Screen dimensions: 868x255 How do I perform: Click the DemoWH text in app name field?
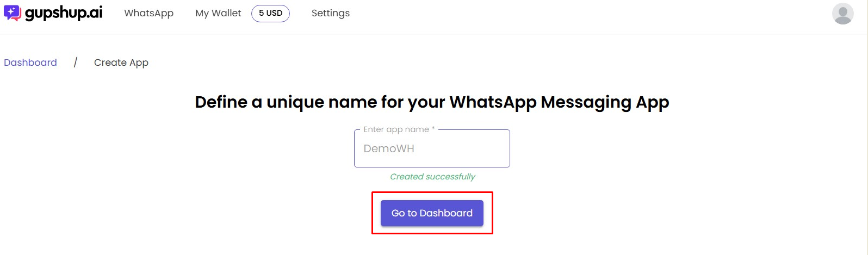tap(389, 148)
